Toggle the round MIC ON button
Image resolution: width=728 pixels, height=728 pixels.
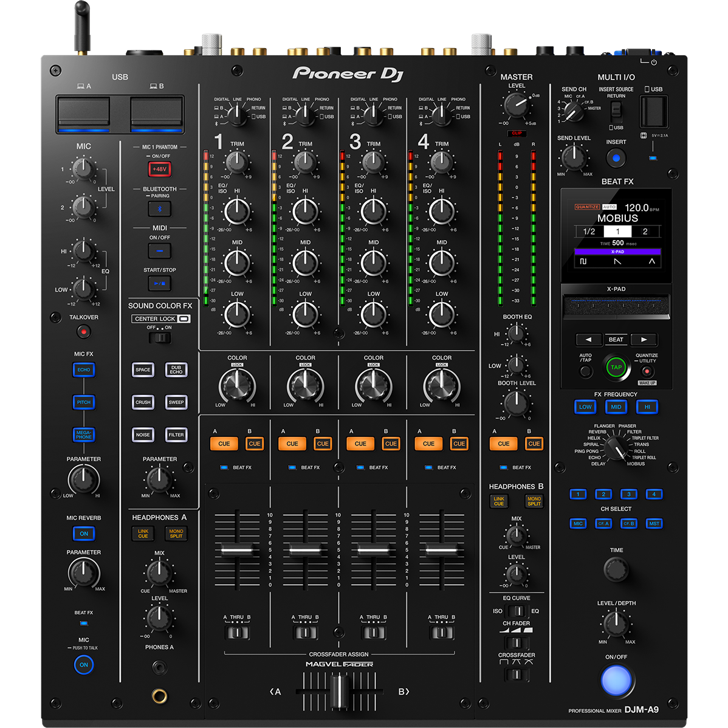[84, 665]
